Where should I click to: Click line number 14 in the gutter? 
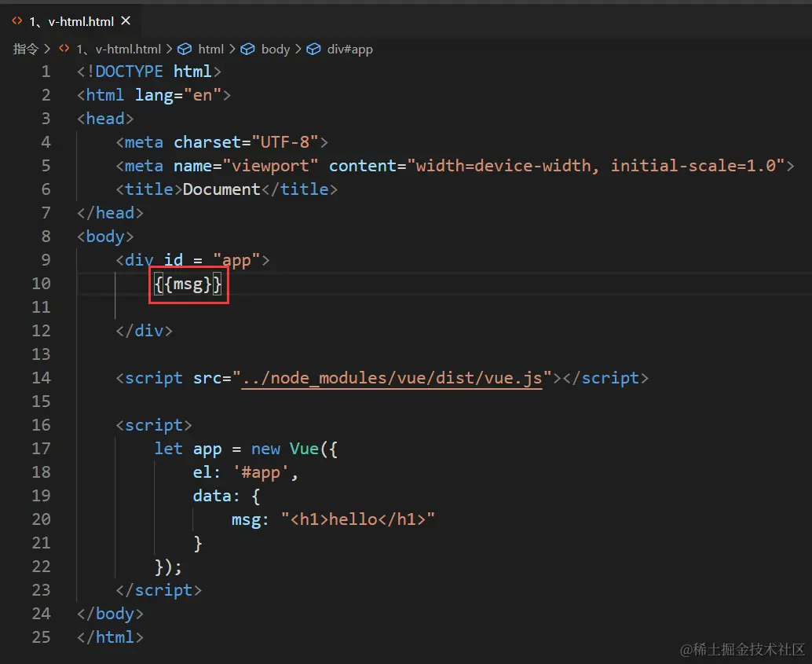(42, 378)
